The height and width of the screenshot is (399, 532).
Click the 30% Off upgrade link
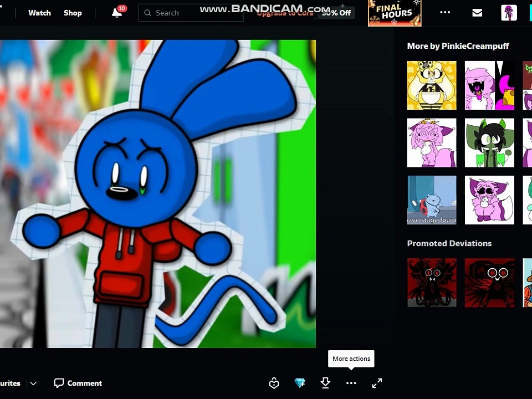pos(336,13)
